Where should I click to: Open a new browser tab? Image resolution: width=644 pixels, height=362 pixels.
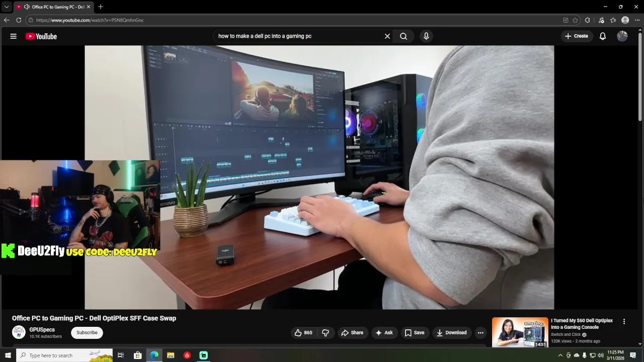tap(101, 7)
